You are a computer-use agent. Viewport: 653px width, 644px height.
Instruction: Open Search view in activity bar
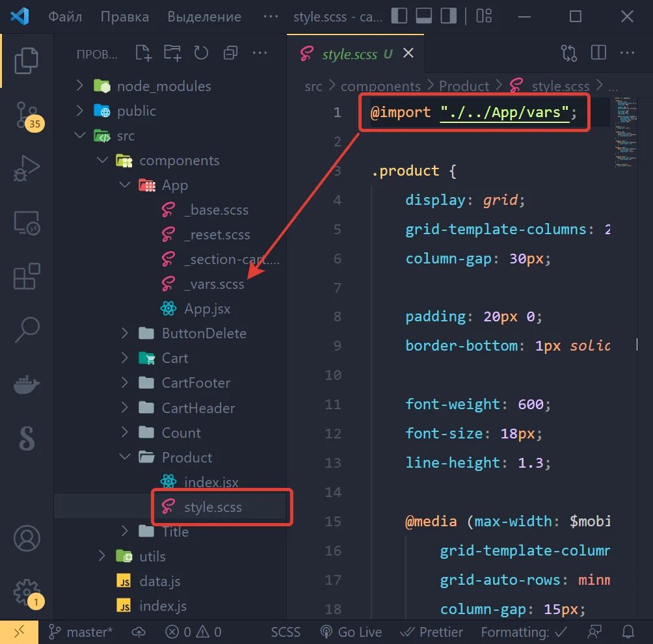27,329
